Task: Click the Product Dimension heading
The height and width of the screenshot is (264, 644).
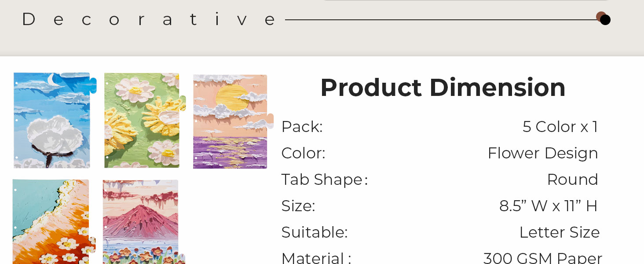Action: pyautogui.click(x=443, y=87)
